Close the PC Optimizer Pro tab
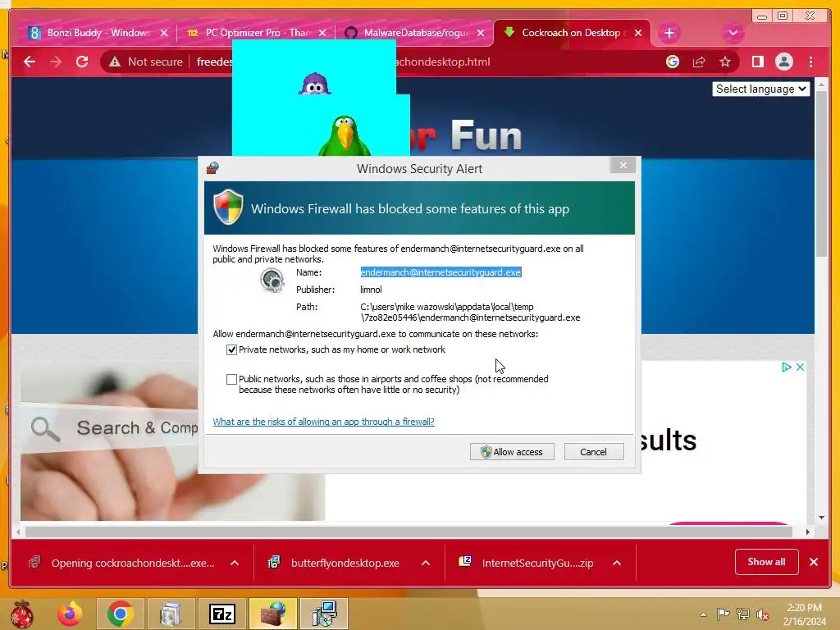Screen dimensions: 840x630 point(322,33)
